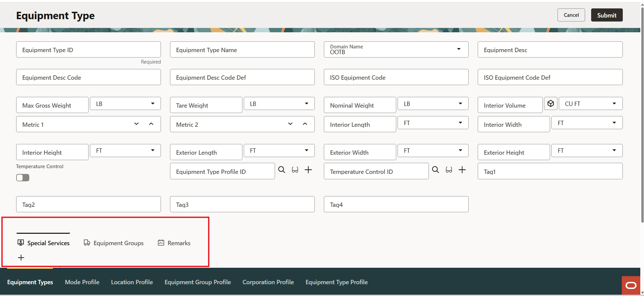The width and height of the screenshot is (644, 296).
Task: Click the Submit button
Action: click(x=607, y=15)
